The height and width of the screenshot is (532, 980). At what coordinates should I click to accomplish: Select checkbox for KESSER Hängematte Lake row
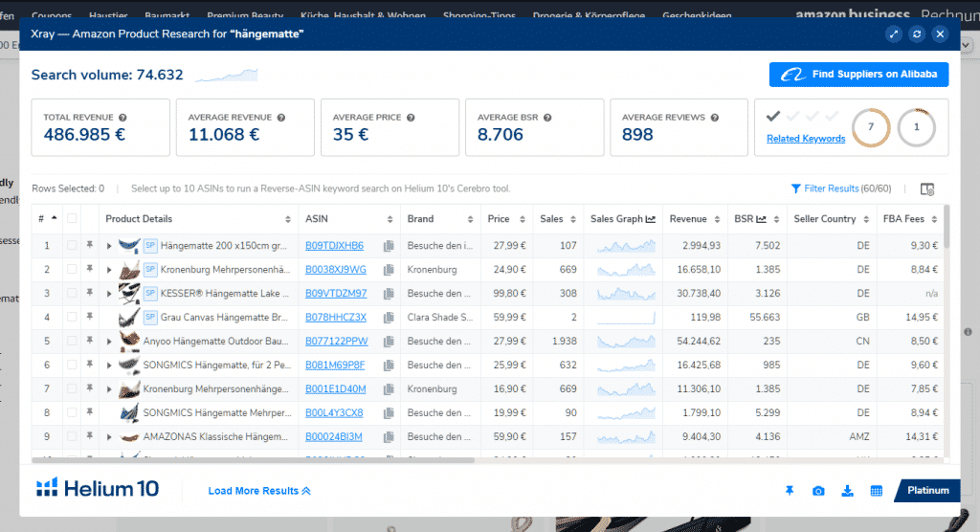click(x=72, y=293)
